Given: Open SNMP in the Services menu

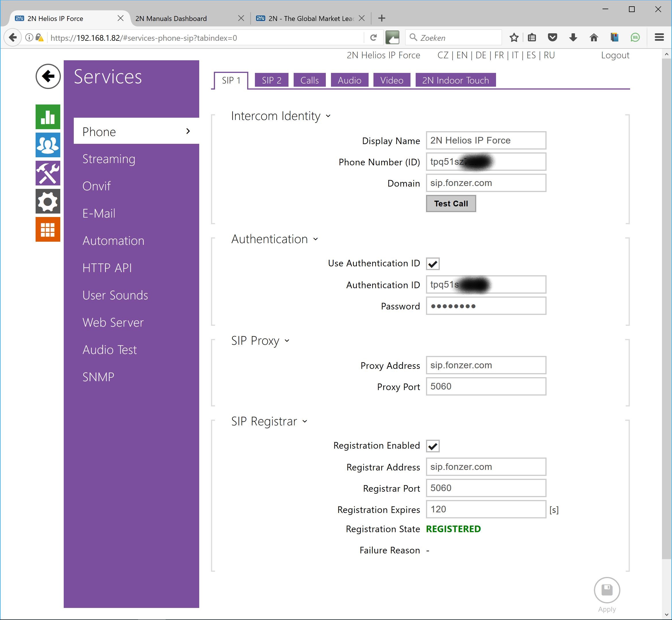Looking at the screenshot, I should coord(98,377).
